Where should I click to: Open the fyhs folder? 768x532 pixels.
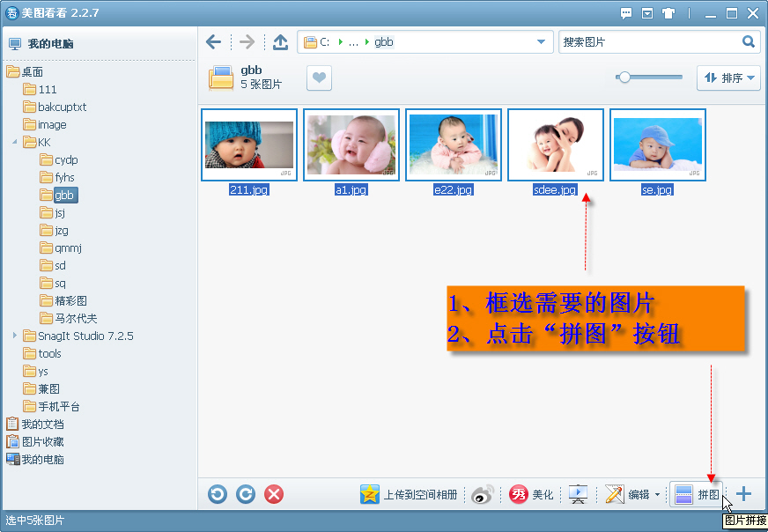57,178
